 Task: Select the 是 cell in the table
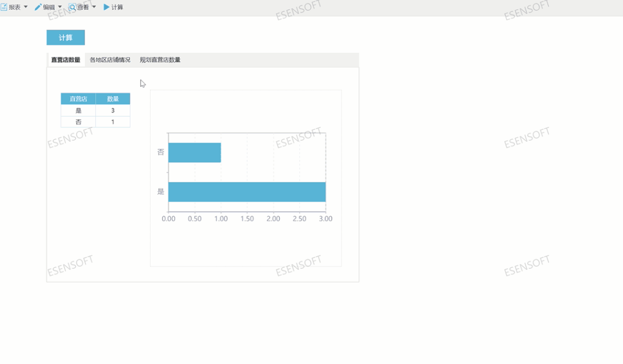[78, 110]
